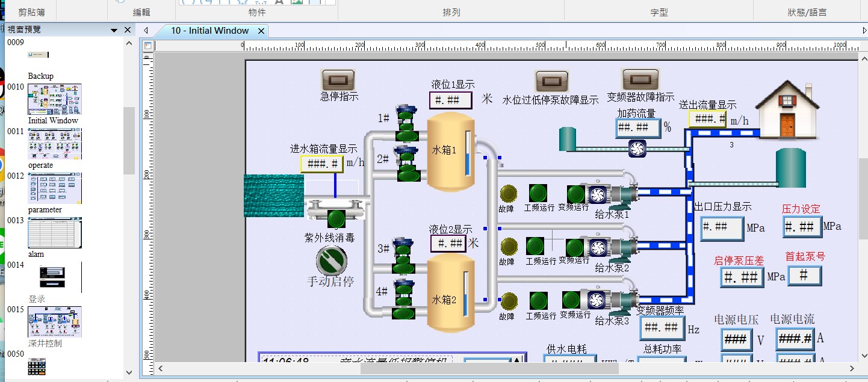Select the 首起泵号 first pump number field

[x=804, y=275]
